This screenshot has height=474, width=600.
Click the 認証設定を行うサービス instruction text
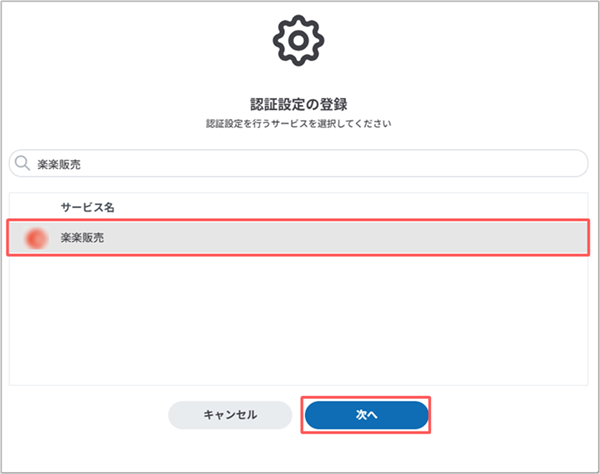click(299, 125)
